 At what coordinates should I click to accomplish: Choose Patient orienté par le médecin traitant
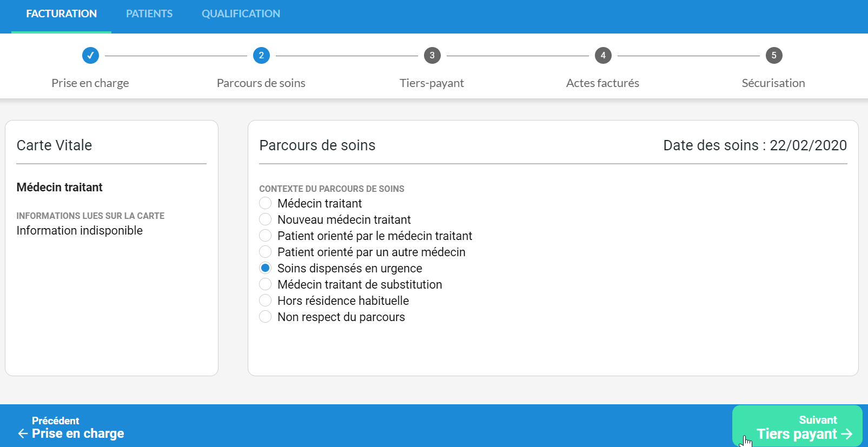pos(265,236)
